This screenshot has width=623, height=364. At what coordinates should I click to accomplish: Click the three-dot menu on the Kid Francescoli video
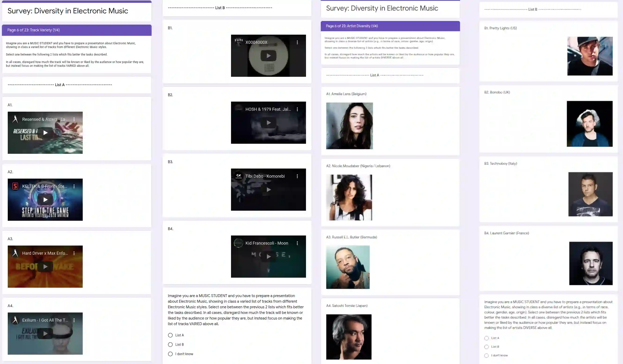point(297,243)
